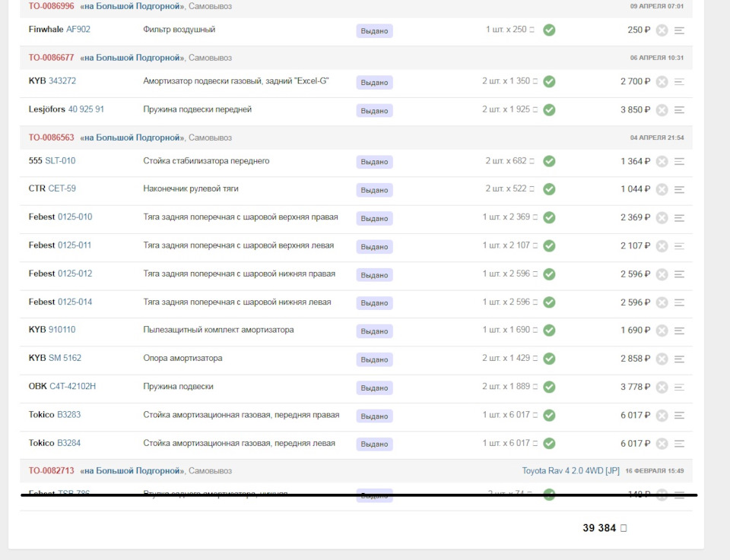Select text 'Стойка стабилизатора переднего'

[x=206, y=161]
